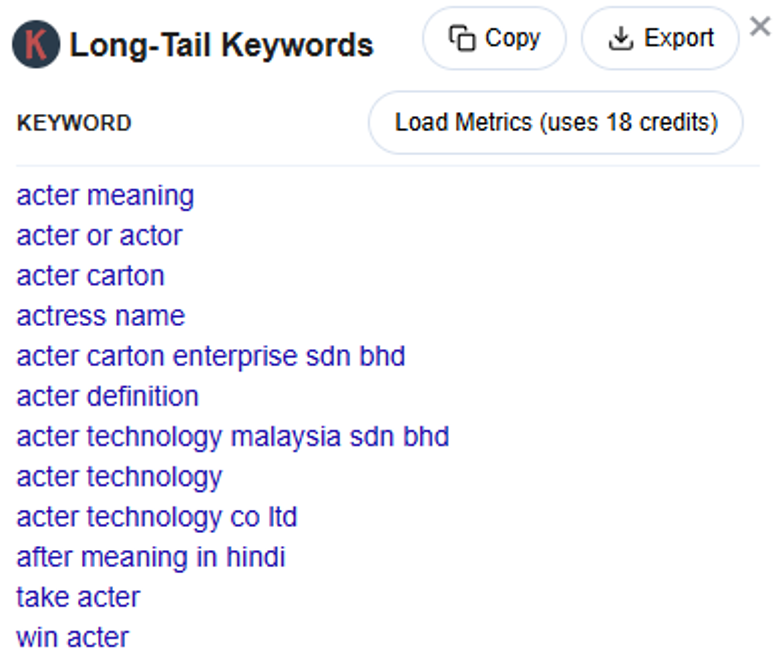Open the 'take acter' keyword link
This screenshot has height=651, width=778.
tap(78, 597)
